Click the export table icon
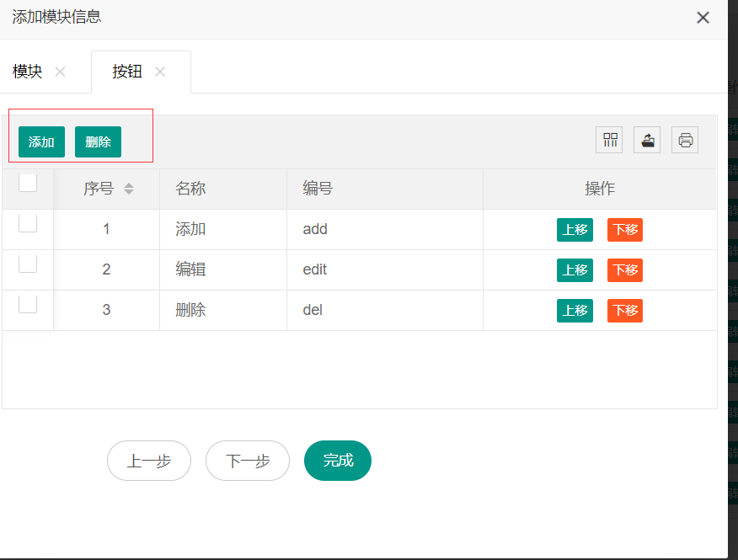This screenshot has height=560, width=738. click(647, 140)
